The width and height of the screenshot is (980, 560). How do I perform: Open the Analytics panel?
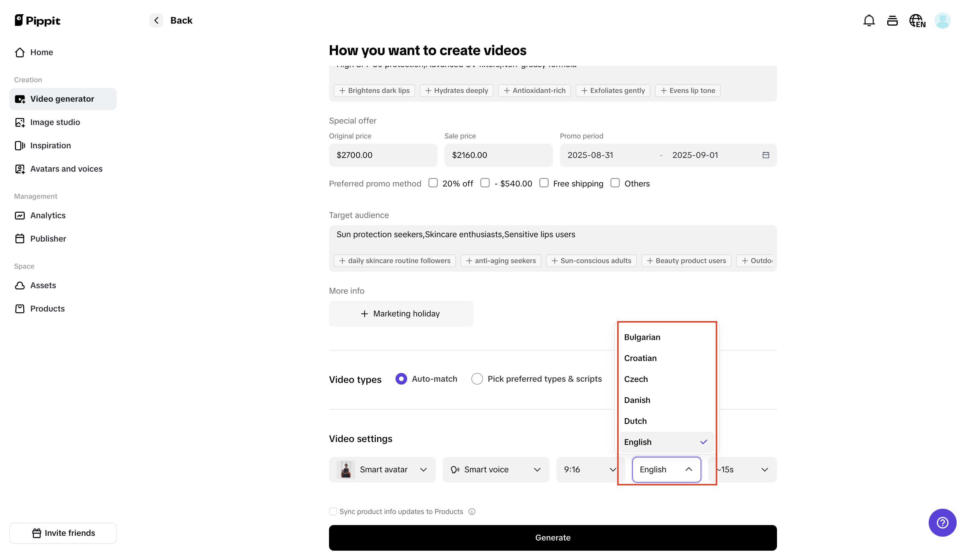click(48, 215)
